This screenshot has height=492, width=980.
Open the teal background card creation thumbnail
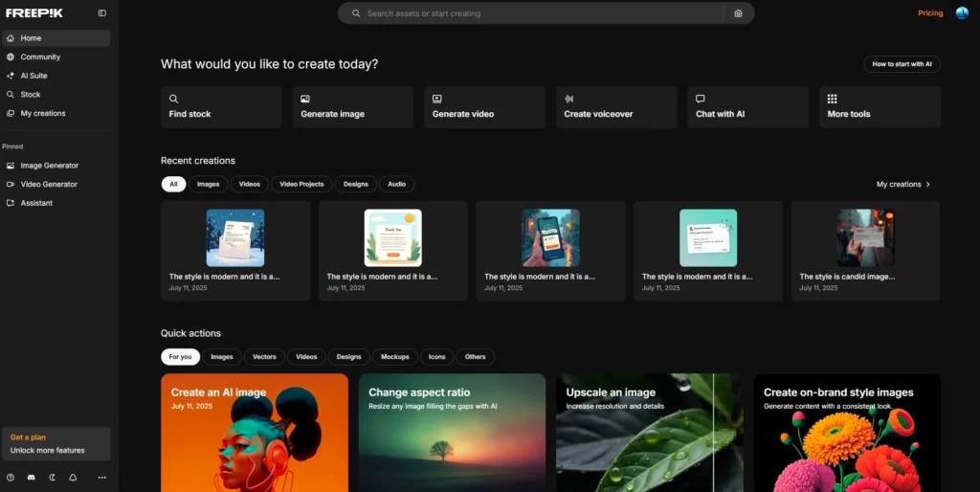[x=708, y=238]
